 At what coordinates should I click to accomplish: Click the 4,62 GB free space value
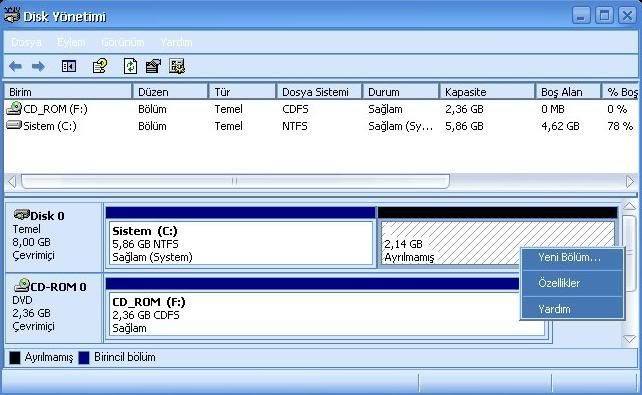point(560,126)
